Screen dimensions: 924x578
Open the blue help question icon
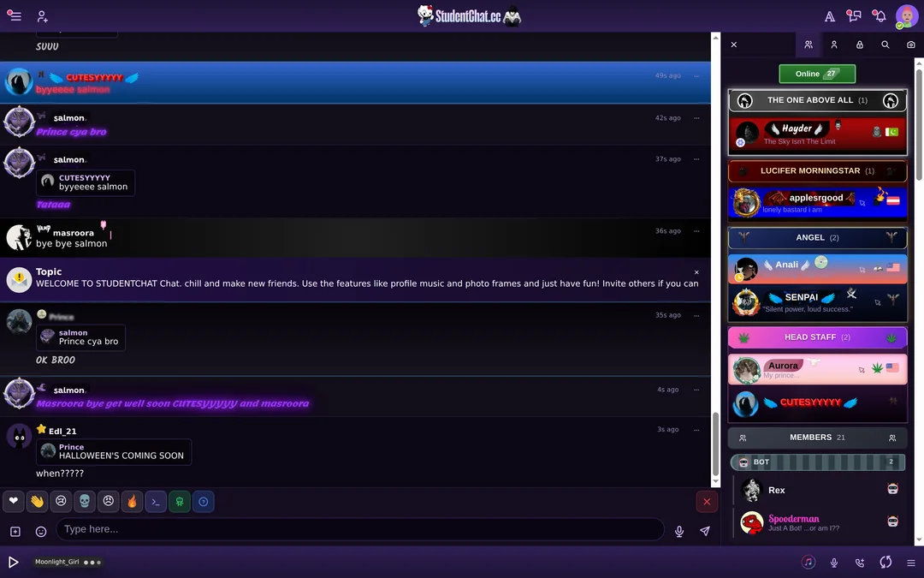(x=204, y=501)
